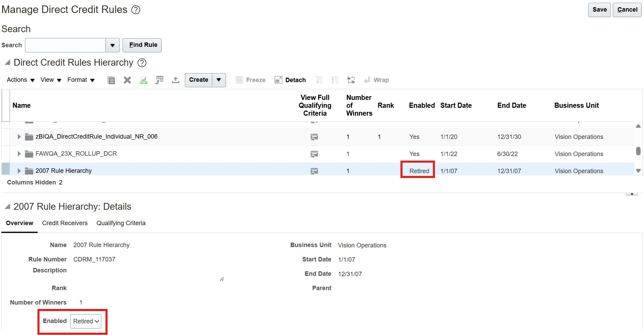
Task: Click the table scrollbar up arrow
Action: point(638,126)
